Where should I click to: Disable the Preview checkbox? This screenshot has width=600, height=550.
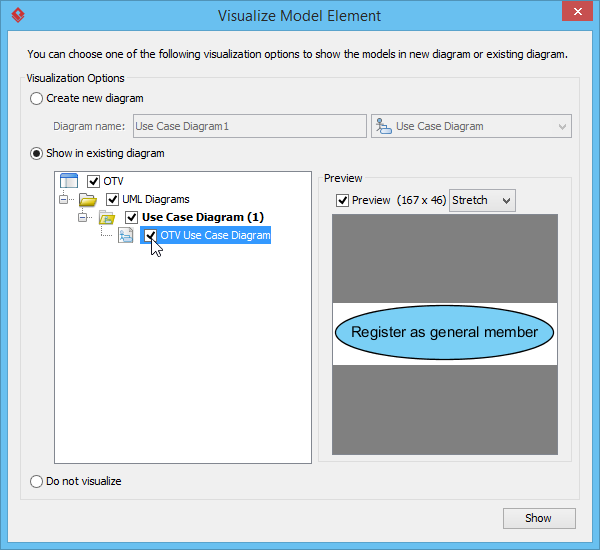pos(342,200)
